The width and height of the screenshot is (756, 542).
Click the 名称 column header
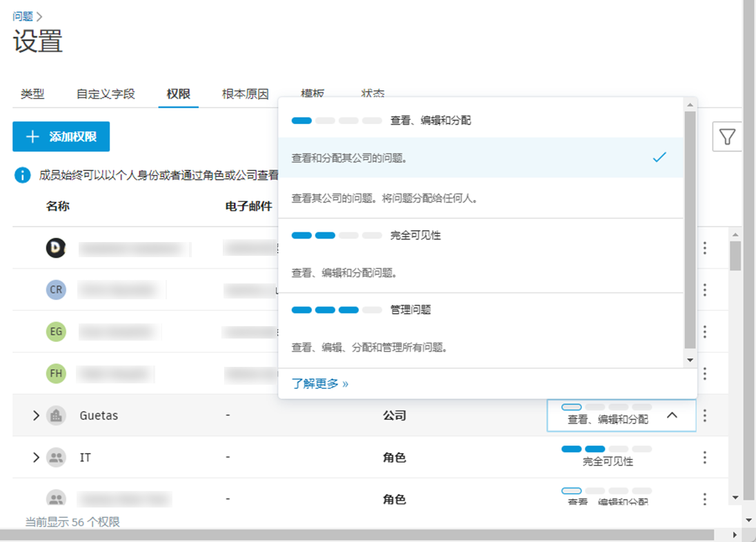58,206
